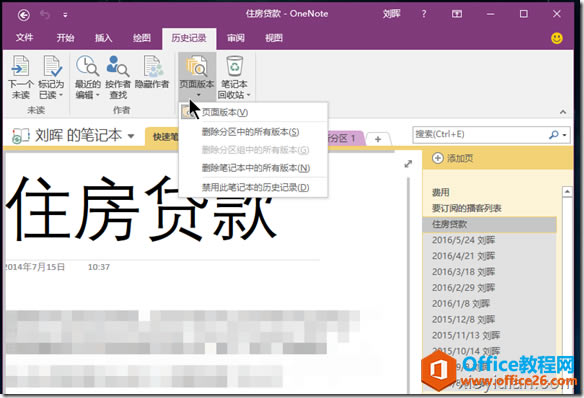Switch to the 审阅 ribbon tab
This screenshot has width=584, height=398.
click(236, 38)
